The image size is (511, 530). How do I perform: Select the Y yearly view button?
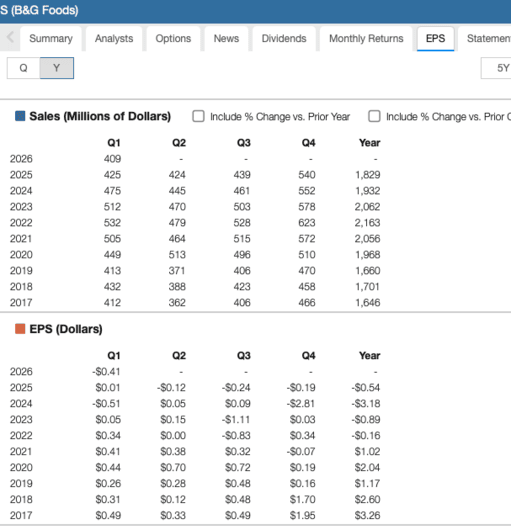click(56, 68)
